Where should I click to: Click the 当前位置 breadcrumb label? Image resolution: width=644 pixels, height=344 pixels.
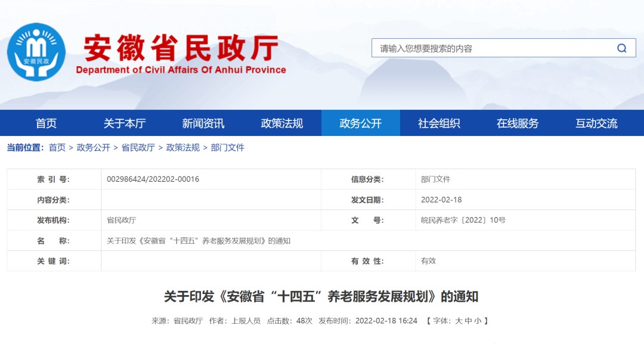(x=25, y=148)
